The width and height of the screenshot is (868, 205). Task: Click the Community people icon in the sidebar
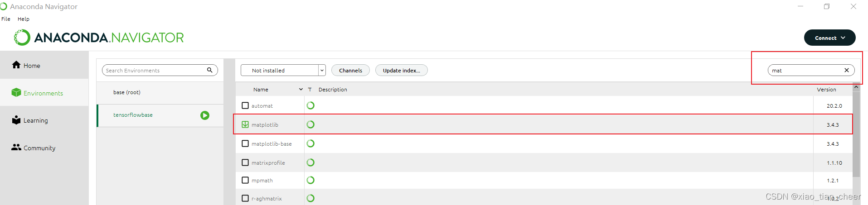tap(16, 147)
